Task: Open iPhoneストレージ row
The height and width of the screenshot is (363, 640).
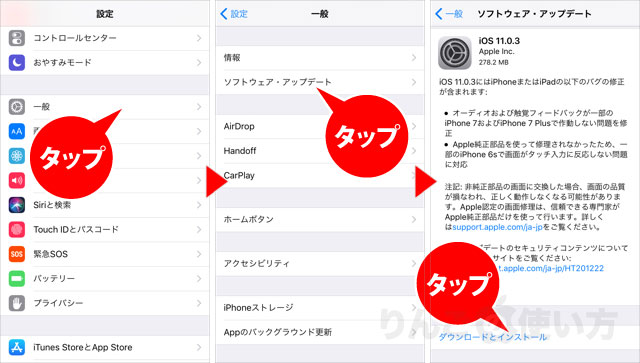Action: point(320,307)
